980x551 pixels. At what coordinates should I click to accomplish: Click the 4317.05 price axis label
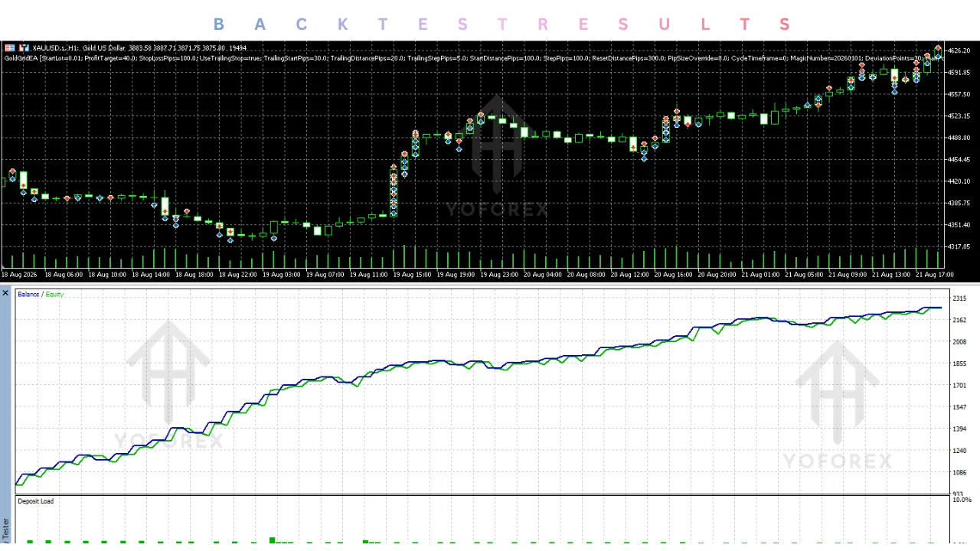click(959, 246)
